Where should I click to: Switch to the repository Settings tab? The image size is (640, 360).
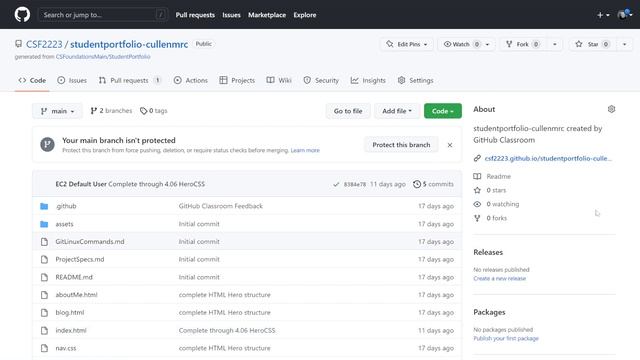click(416, 80)
